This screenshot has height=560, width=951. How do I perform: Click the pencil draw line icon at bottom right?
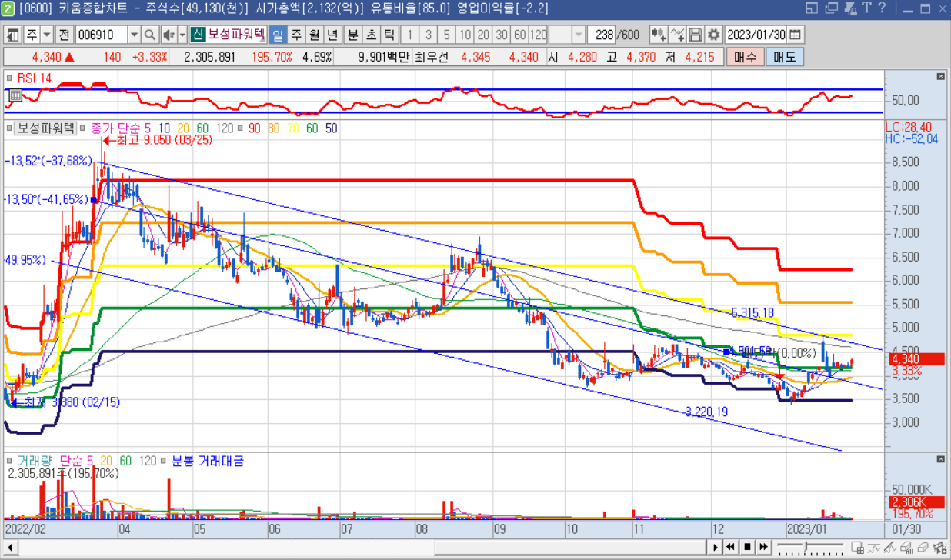[891, 547]
